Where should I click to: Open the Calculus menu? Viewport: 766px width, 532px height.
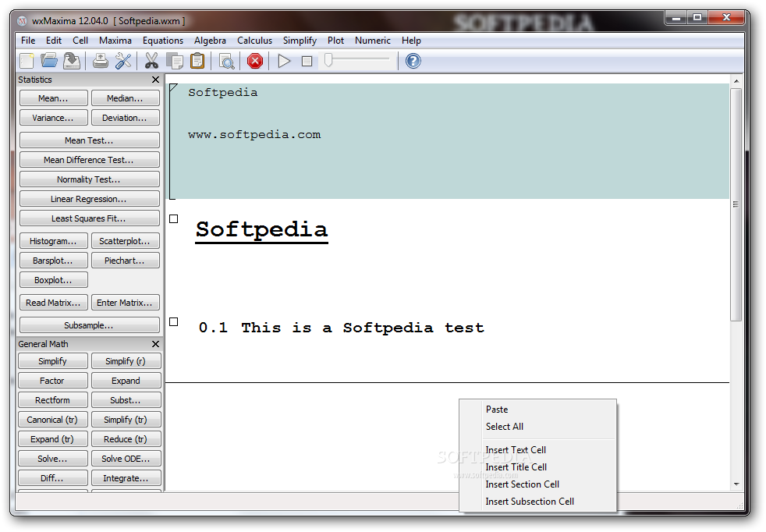click(x=254, y=41)
